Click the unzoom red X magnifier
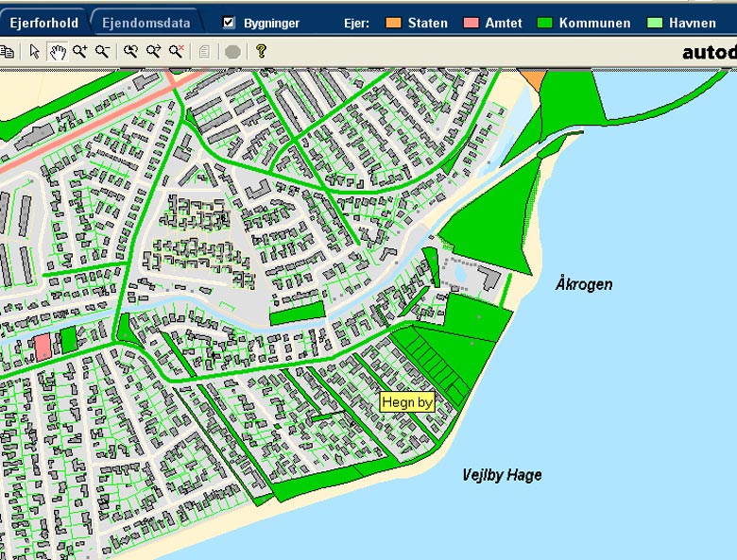Viewport: 737px width, 560px height. (x=177, y=51)
